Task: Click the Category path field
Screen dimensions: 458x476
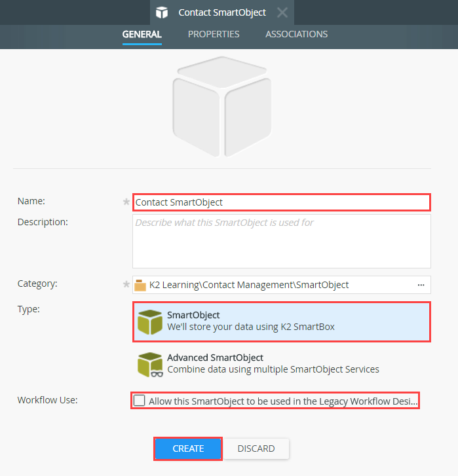Action: tap(282, 285)
